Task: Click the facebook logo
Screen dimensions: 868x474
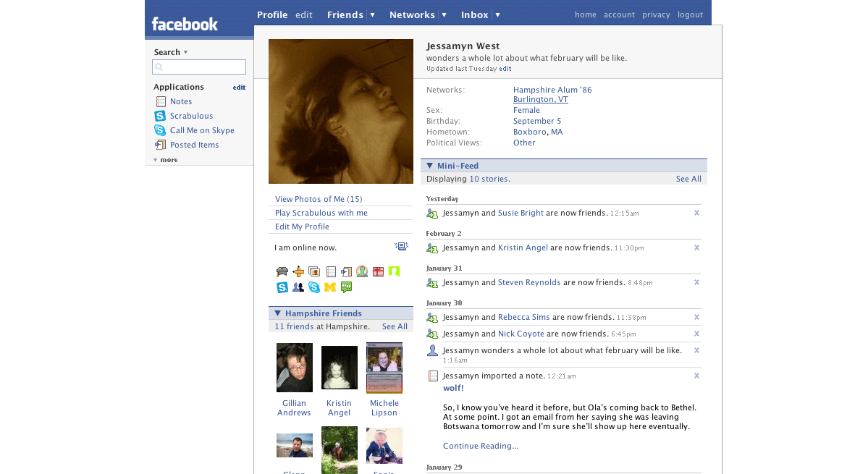Action: [x=185, y=24]
